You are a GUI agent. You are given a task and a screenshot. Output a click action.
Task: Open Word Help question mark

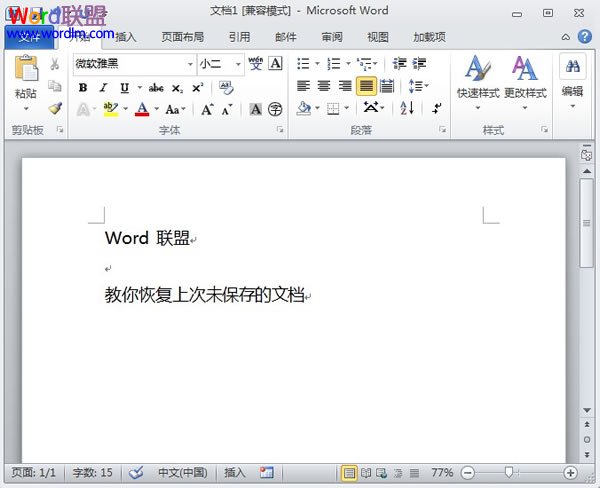(585, 37)
